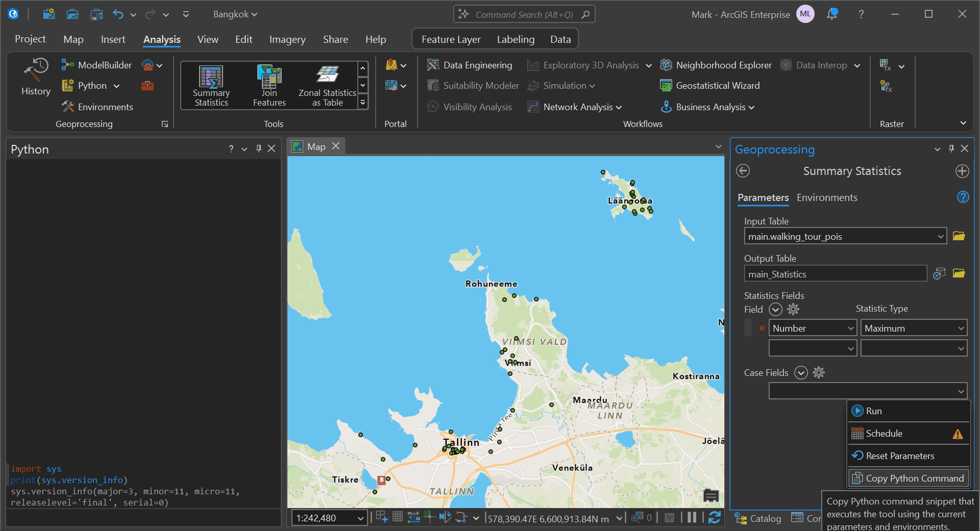The image size is (980, 531).
Task: Expand the tools gallery
Action: click(x=363, y=103)
